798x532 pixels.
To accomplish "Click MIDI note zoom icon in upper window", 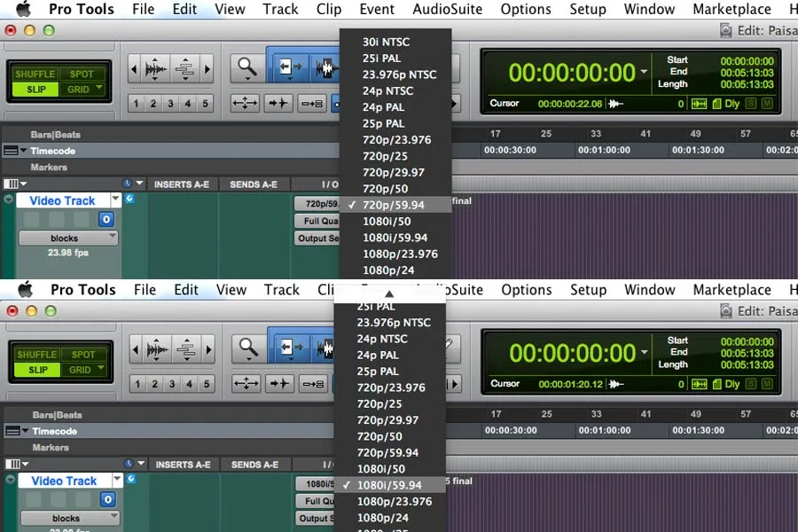I will click(185, 68).
